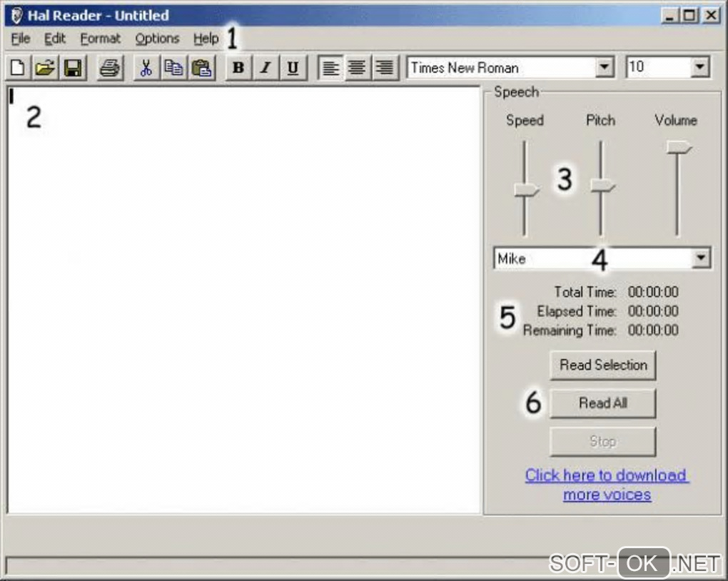Click the Read Selection button
Image resolution: width=728 pixels, height=581 pixels.
click(603, 365)
